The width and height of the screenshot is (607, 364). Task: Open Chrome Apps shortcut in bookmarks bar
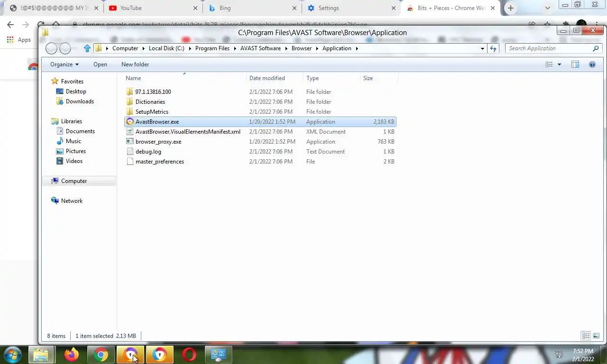[19, 40]
